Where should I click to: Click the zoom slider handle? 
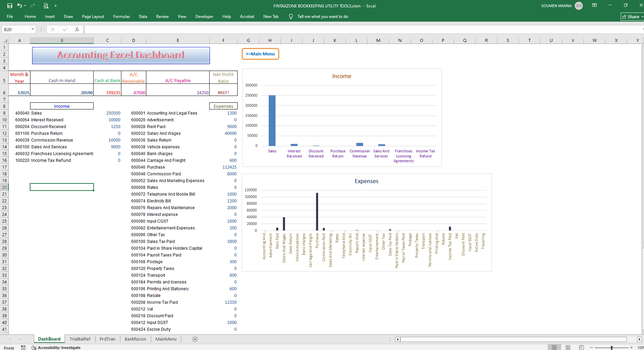click(611, 348)
